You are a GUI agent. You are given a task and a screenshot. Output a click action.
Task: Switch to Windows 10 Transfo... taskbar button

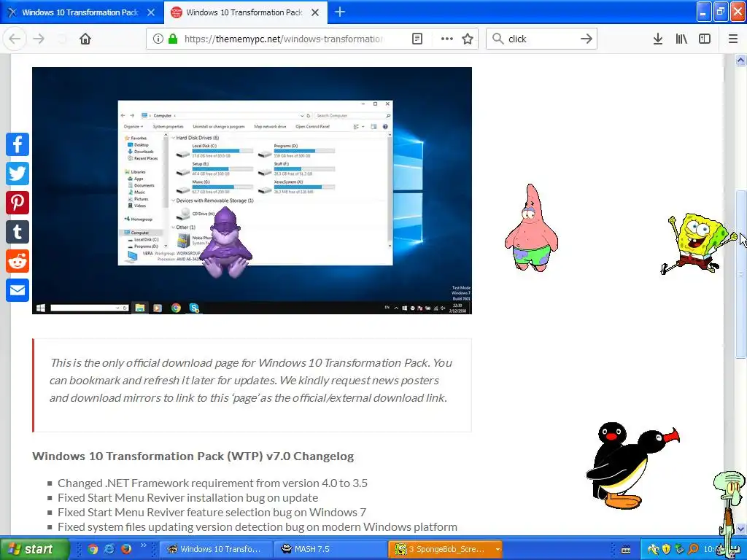click(x=215, y=549)
